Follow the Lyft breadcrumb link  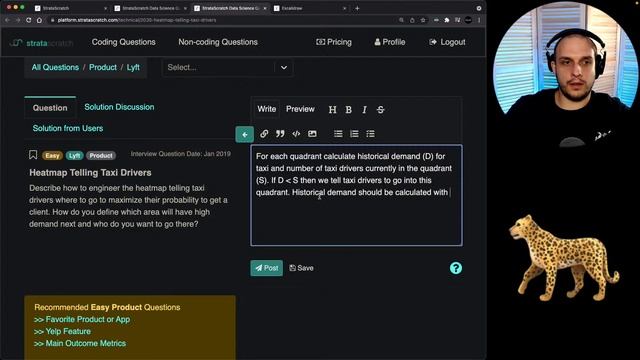tap(133, 67)
